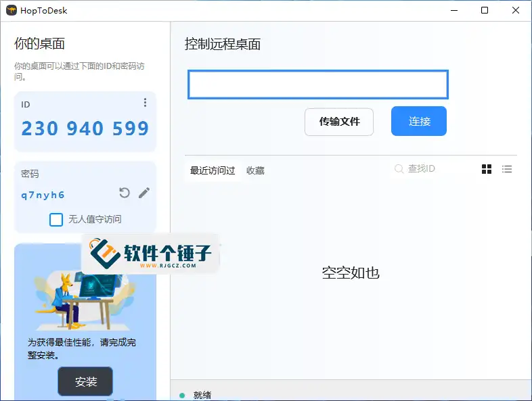Switch to grid view of sessions
This screenshot has width=532, height=401.
[487, 169]
